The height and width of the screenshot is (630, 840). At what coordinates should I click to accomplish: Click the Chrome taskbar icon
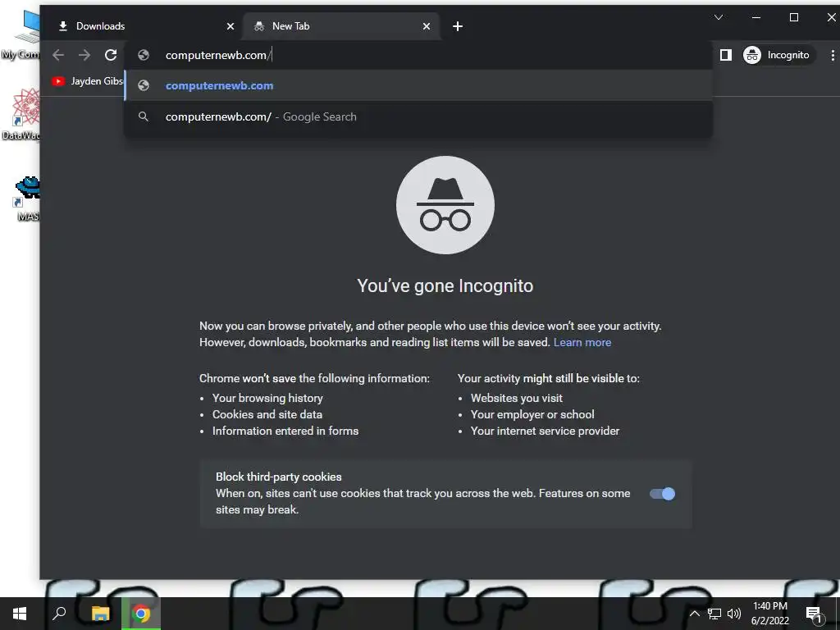click(141, 614)
